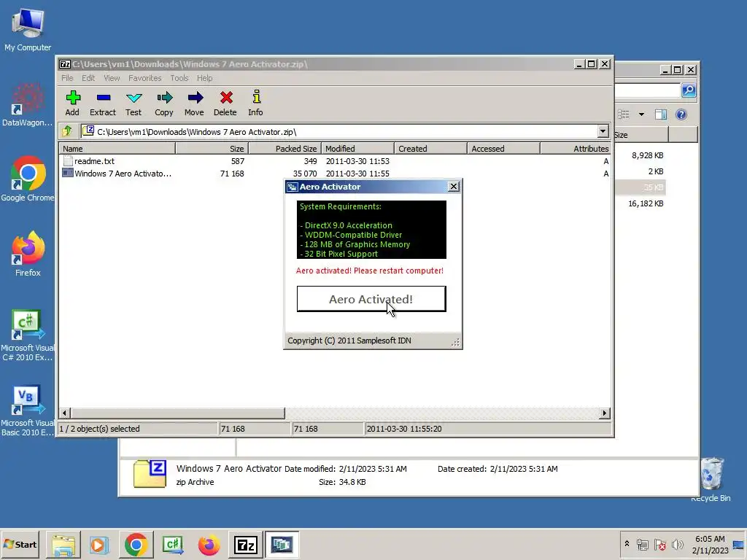Select the Copy toolbar icon
The image size is (747, 560).
pyautogui.click(x=164, y=104)
